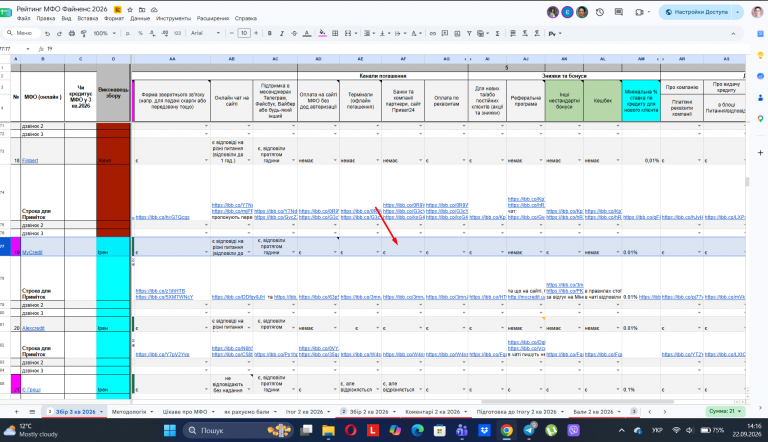Click the vertical scrollbar thumb

(x=747, y=181)
